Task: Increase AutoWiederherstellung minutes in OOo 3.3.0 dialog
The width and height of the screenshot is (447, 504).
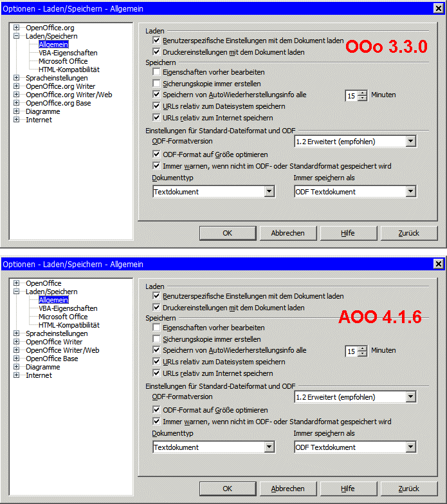Action: [363, 92]
